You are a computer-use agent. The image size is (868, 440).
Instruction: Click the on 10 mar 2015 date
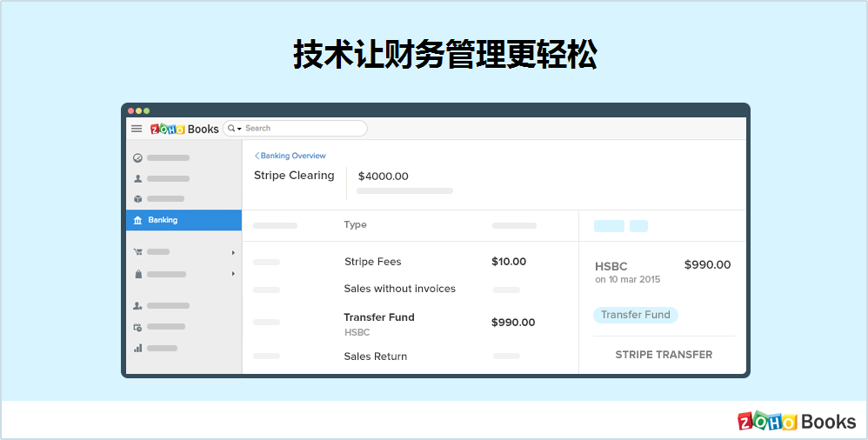click(628, 279)
